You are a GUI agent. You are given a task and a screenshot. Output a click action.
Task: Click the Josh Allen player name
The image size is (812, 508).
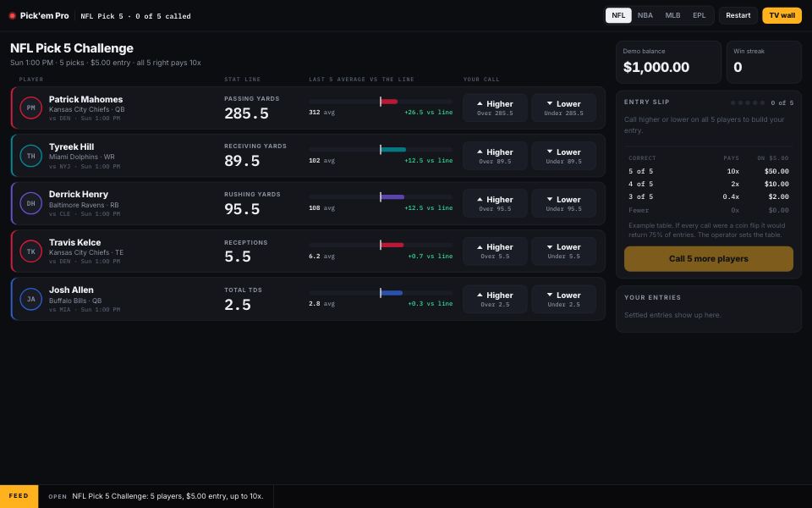click(x=71, y=290)
